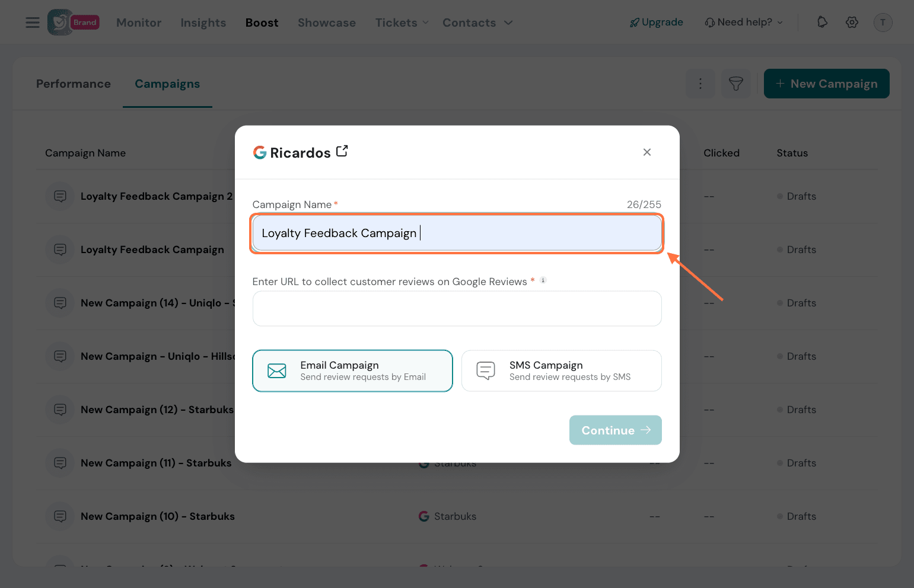Image resolution: width=914 pixels, height=588 pixels.
Task: Select the Email Campaign option
Action: [352, 370]
